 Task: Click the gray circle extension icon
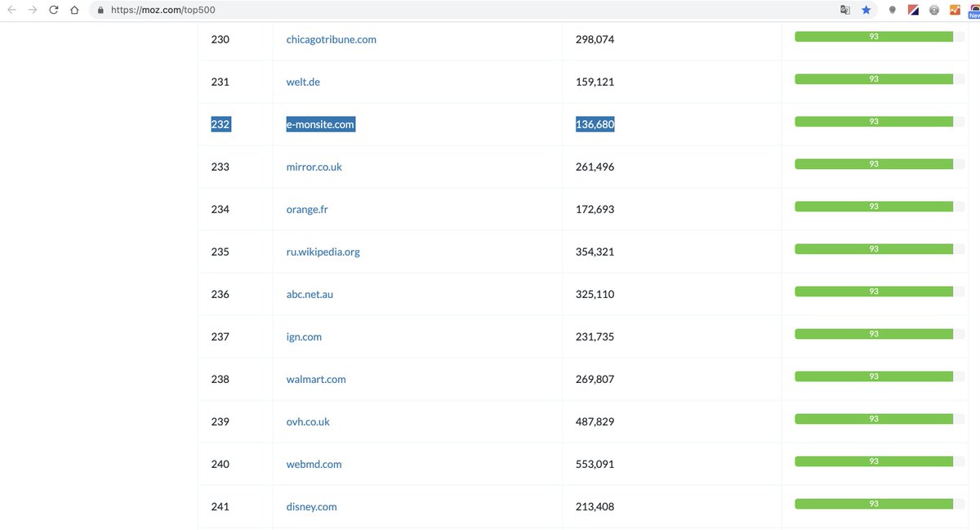pyautogui.click(x=893, y=9)
